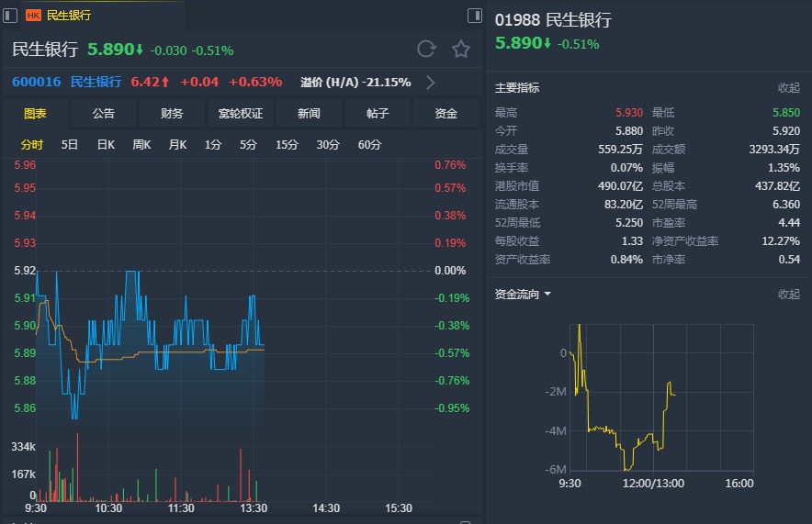Select the 窝轮权证 tab
Viewport: 812px width, 524px height.
[x=240, y=114]
